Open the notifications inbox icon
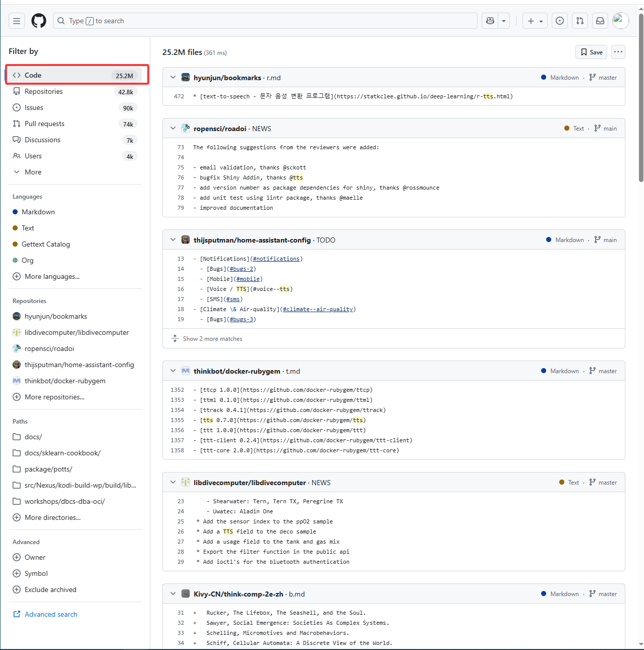The height and width of the screenshot is (650, 644). [x=600, y=21]
